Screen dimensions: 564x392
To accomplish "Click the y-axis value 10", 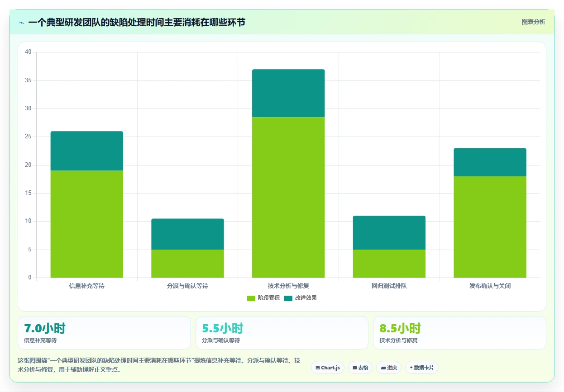I will tap(28, 221).
